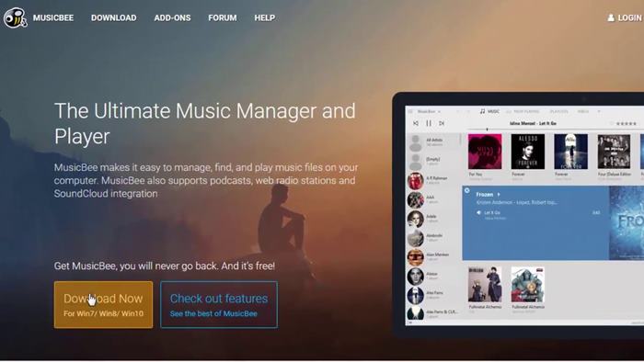Viewport: 644px width, 362px height.
Task: Click the pause icon in the player preview
Action: (429, 123)
